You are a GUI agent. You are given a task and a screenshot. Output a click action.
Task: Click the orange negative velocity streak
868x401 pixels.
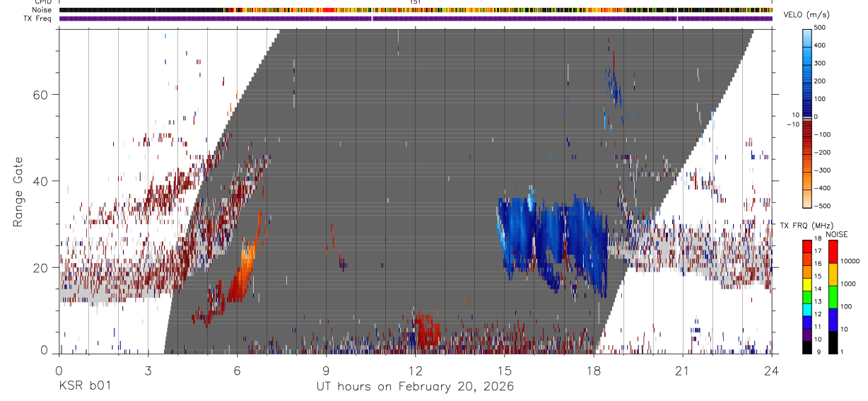[247, 255]
